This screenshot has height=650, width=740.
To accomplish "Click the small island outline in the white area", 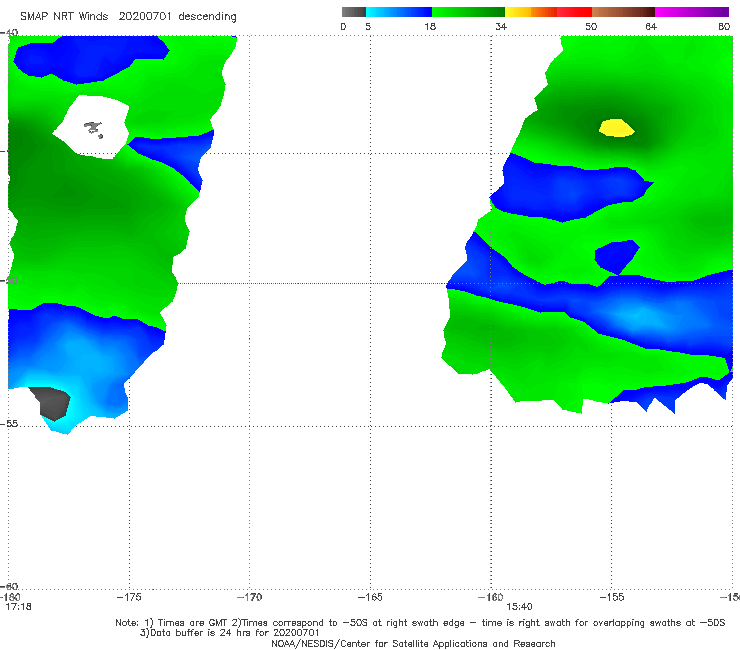I will [93, 129].
